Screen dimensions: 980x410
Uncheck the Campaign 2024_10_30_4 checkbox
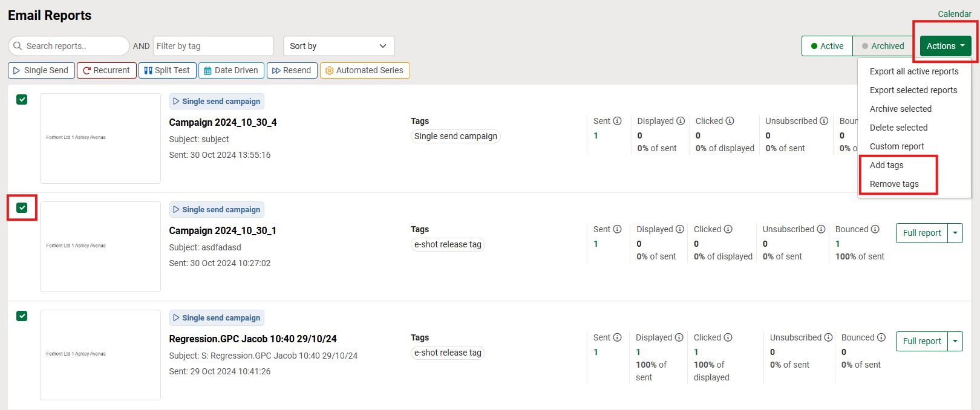pos(22,100)
